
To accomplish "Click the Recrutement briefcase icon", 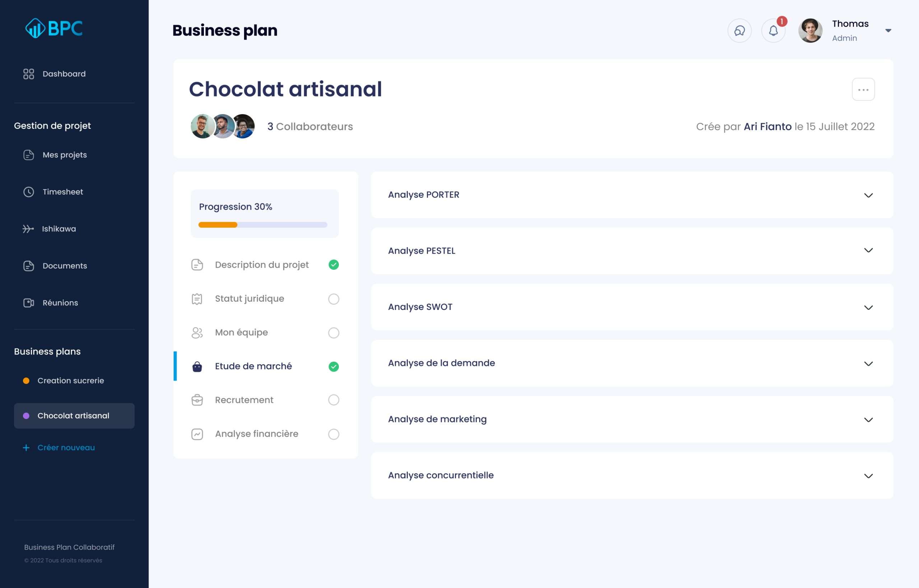I will coord(197,400).
